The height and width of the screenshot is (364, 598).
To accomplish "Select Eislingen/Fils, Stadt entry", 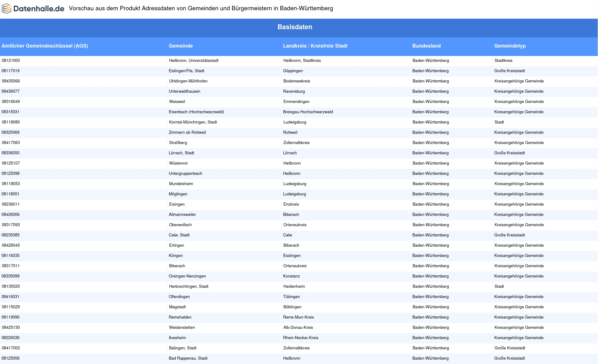I will point(187,71).
